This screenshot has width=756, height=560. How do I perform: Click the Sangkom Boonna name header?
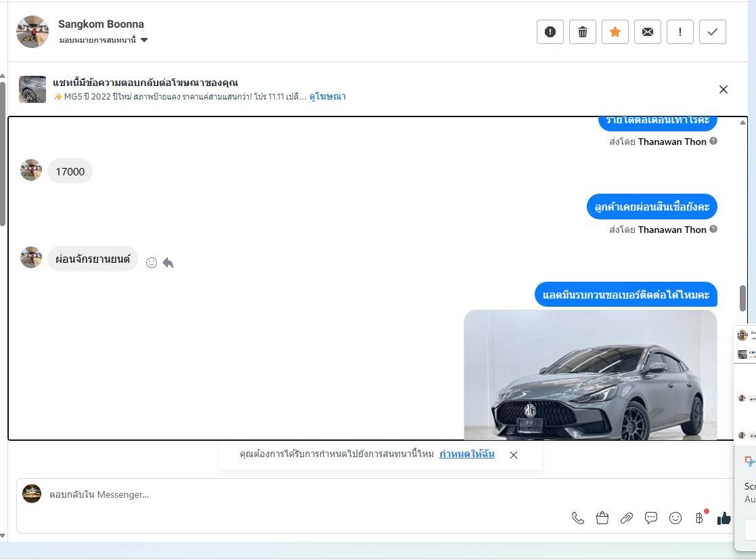tap(101, 24)
